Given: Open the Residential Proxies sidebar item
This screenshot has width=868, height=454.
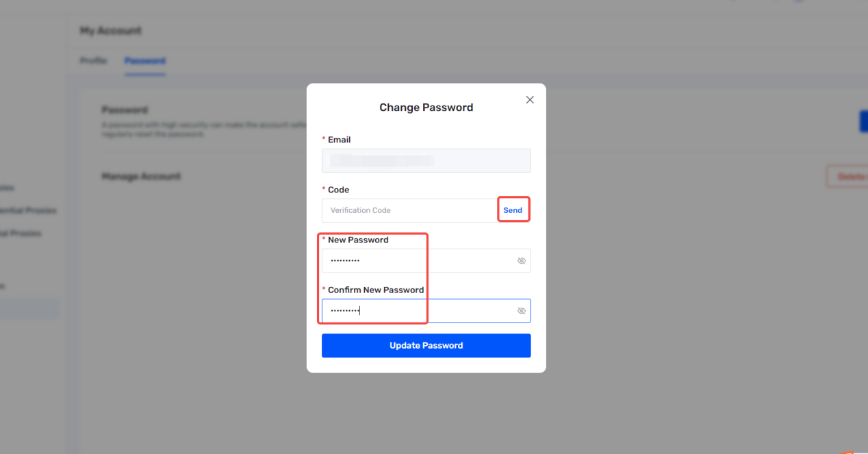Looking at the screenshot, I should pyautogui.click(x=28, y=211).
